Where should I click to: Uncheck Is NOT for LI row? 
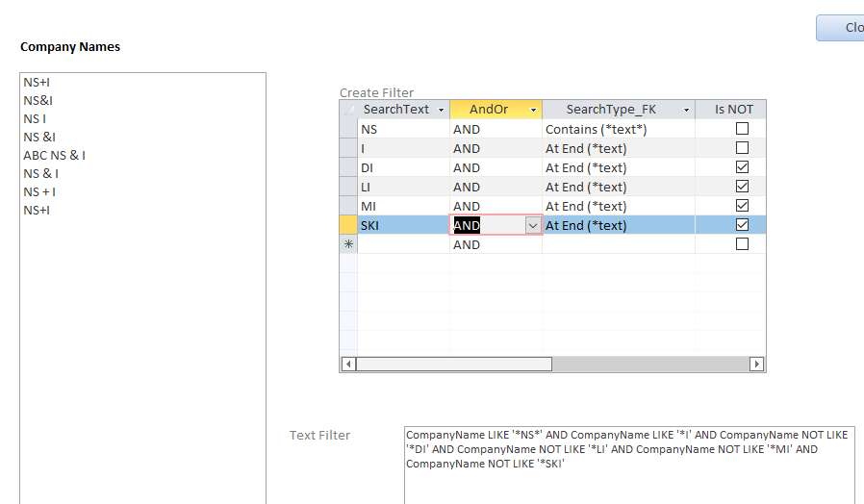tap(742, 187)
